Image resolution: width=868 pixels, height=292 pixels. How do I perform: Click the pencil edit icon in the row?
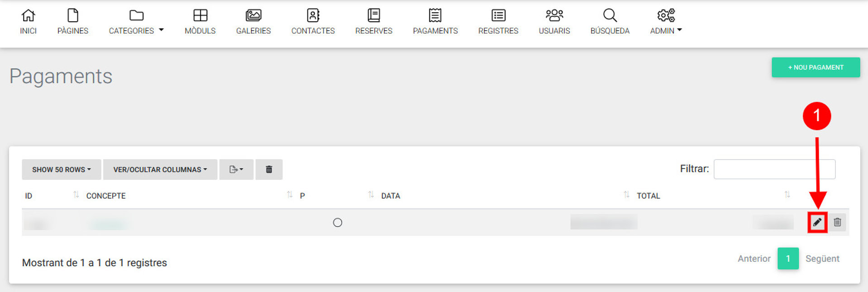point(817,222)
